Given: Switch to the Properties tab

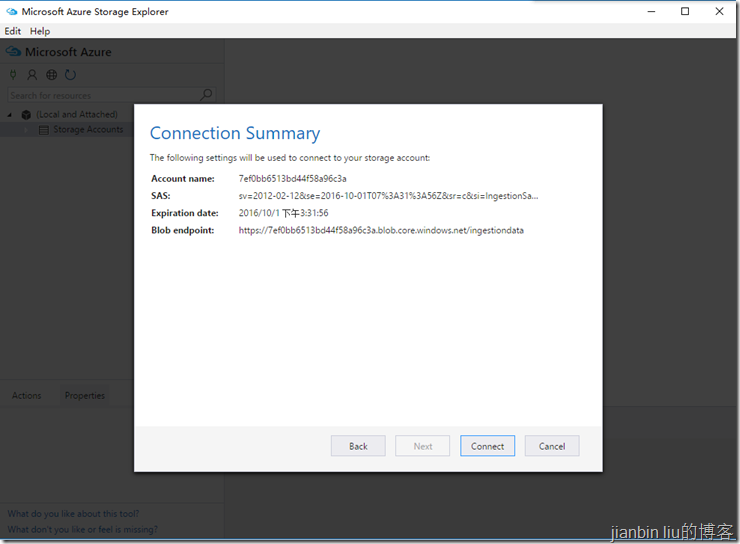Looking at the screenshot, I should pos(84,395).
